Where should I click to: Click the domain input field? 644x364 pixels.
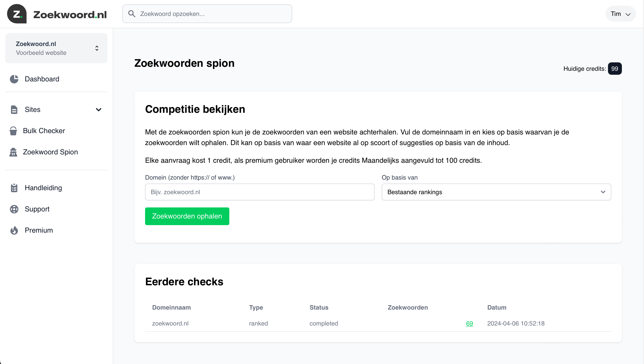coord(259,192)
